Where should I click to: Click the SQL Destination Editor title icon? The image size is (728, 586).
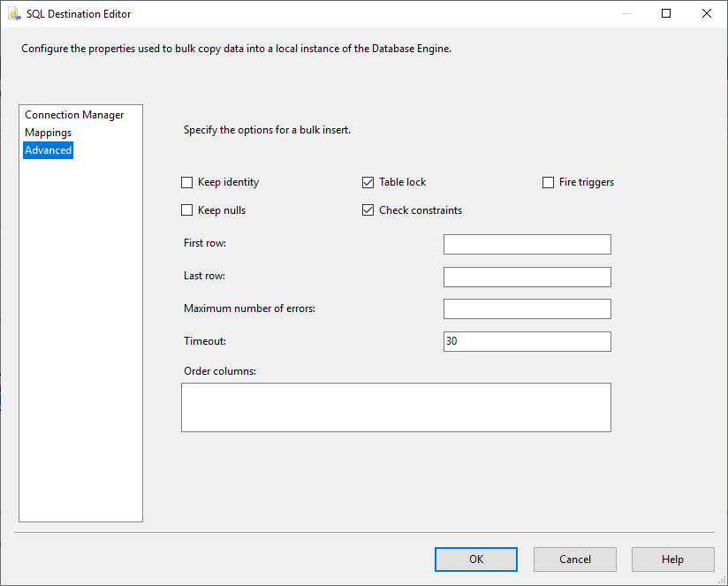coord(14,14)
